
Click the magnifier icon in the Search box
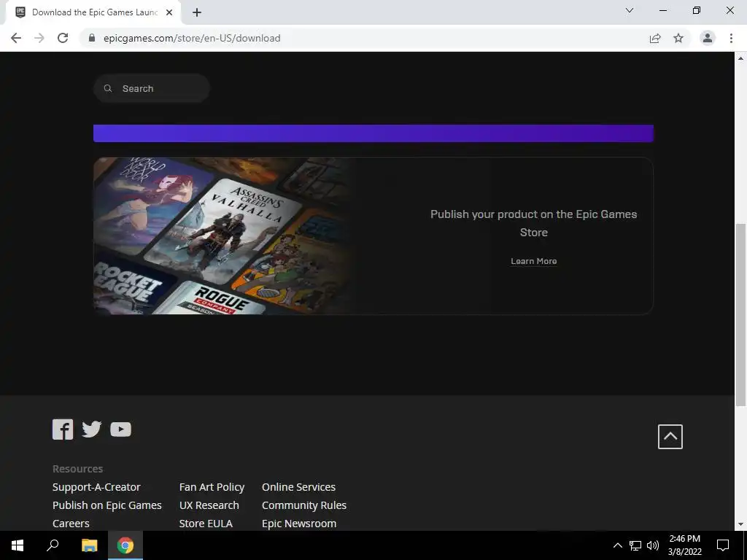(108, 88)
